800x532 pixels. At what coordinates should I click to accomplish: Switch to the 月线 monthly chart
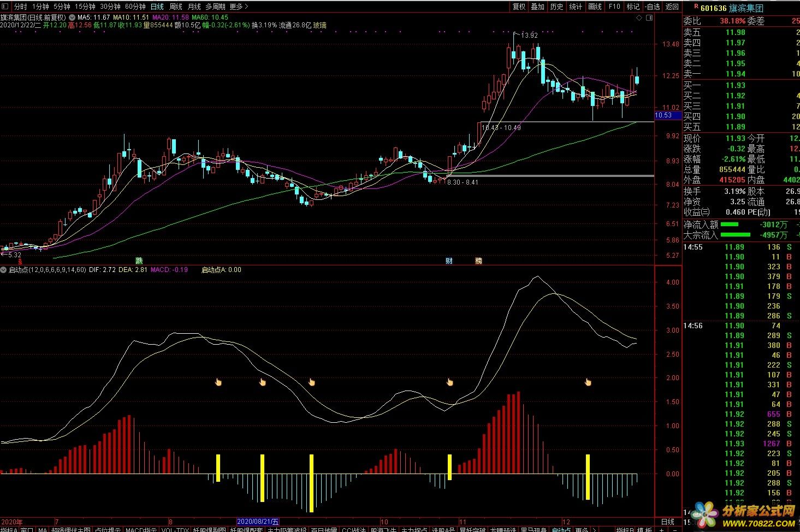(194, 7)
